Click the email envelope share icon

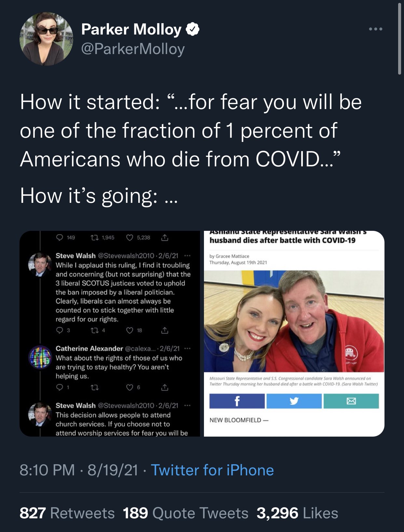click(351, 401)
